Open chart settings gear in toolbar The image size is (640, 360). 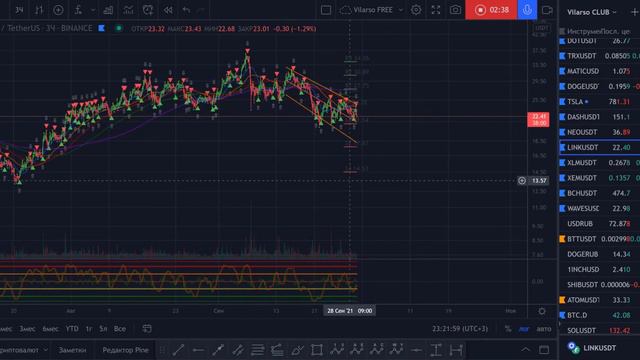[x=416, y=10]
